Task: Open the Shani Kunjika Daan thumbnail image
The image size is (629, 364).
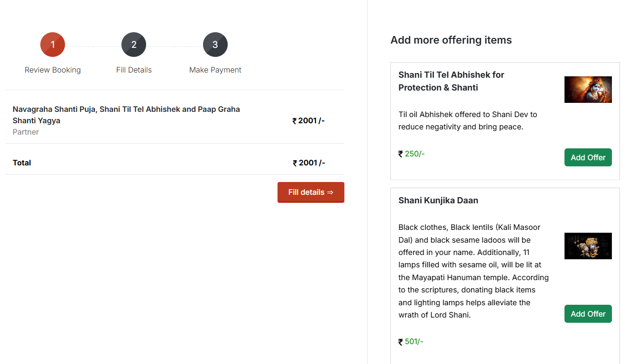Action: pyautogui.click(x=588, y=246)
